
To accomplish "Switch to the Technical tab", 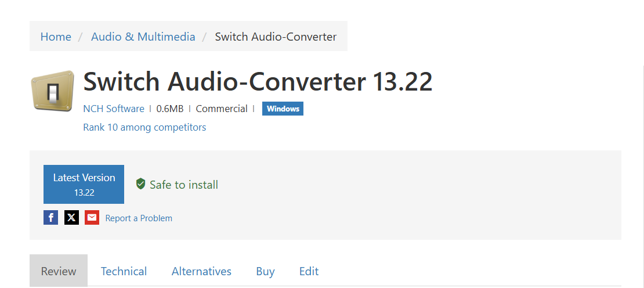I will (x=124, y=271).
